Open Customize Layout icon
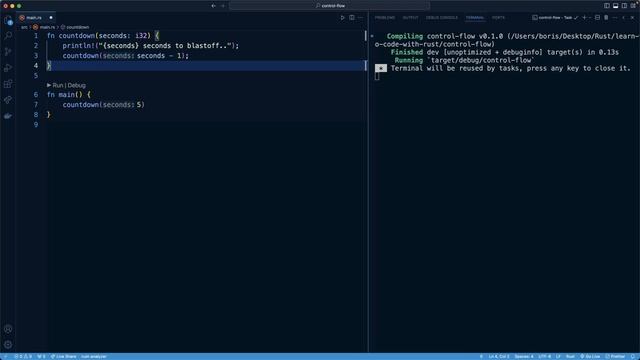The width and height of the screenshot is (640, 360). (x=633, y=6)
